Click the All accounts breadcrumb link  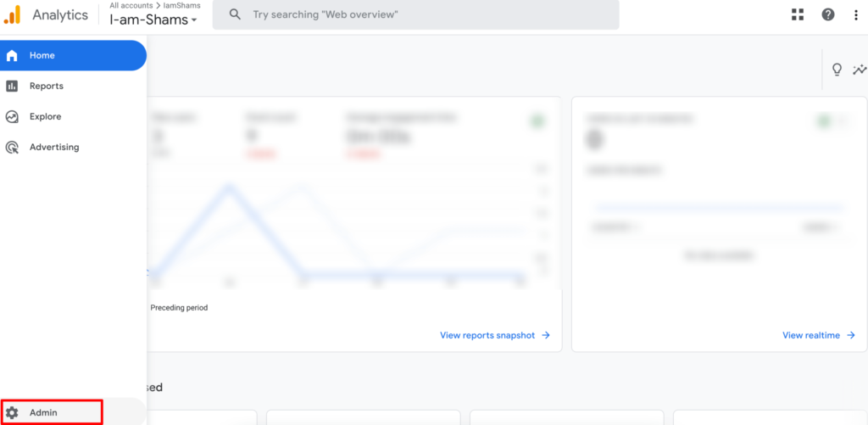pyautogui.click(x=131, y=5)
